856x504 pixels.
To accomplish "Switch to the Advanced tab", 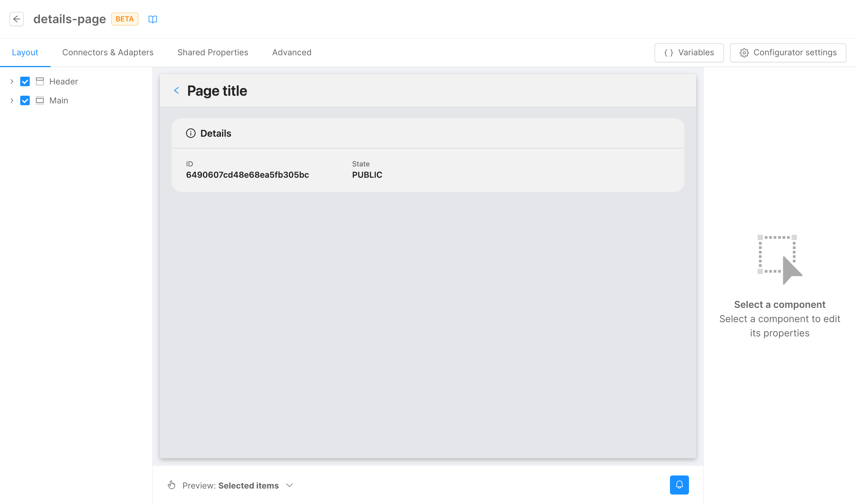I will pos(292,52).
